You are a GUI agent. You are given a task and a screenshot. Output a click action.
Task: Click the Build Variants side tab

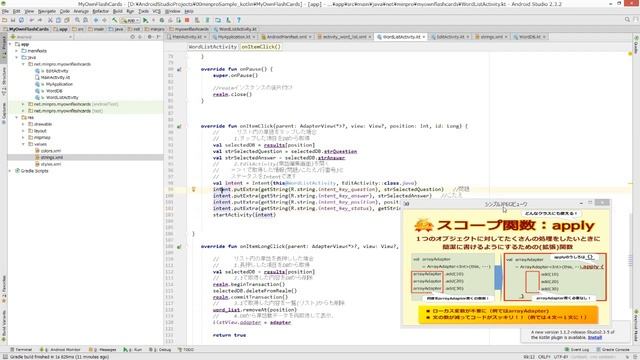coord(4,327)
